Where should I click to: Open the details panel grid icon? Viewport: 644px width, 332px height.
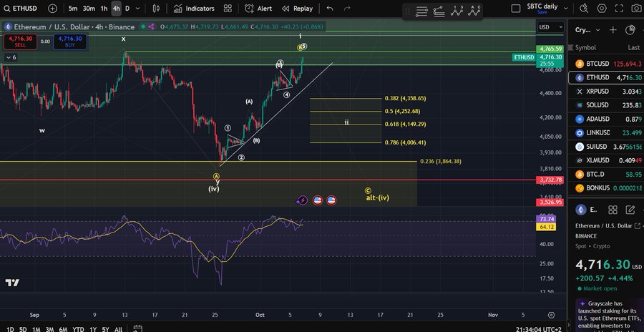[x=613, y=210]
